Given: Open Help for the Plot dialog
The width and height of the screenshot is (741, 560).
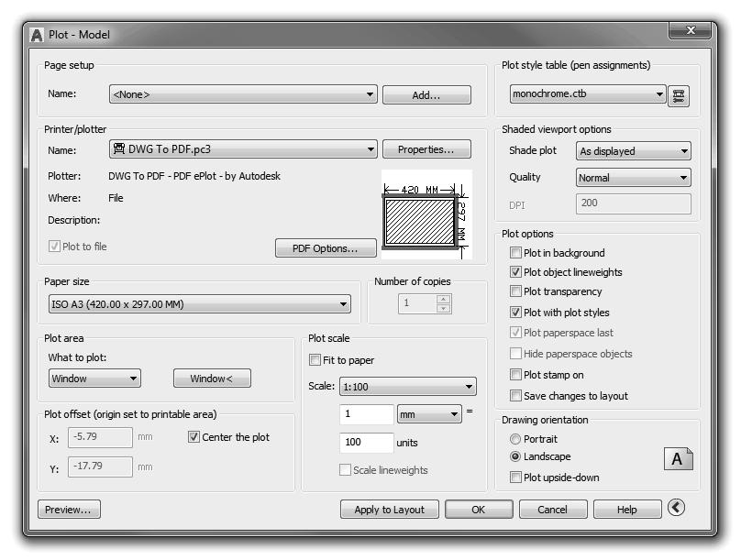Looking at the screenshot, I should click(627, 510).
